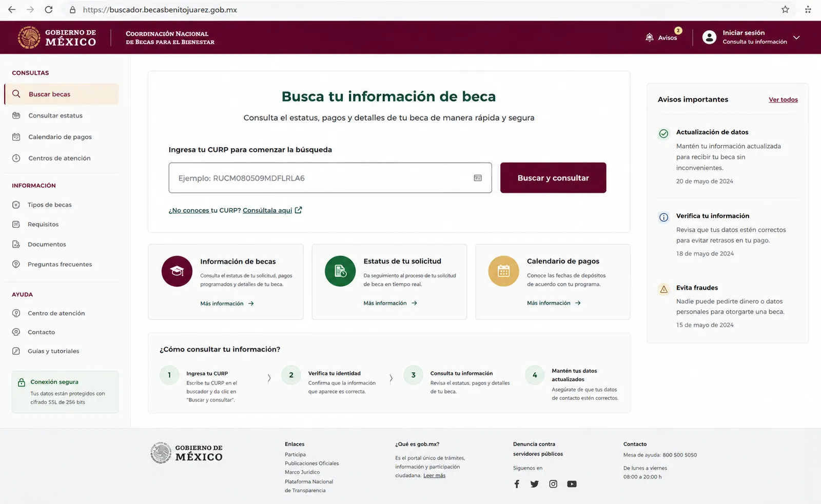Click the graduation cap Información de becas icon

(x=177, y=271)
